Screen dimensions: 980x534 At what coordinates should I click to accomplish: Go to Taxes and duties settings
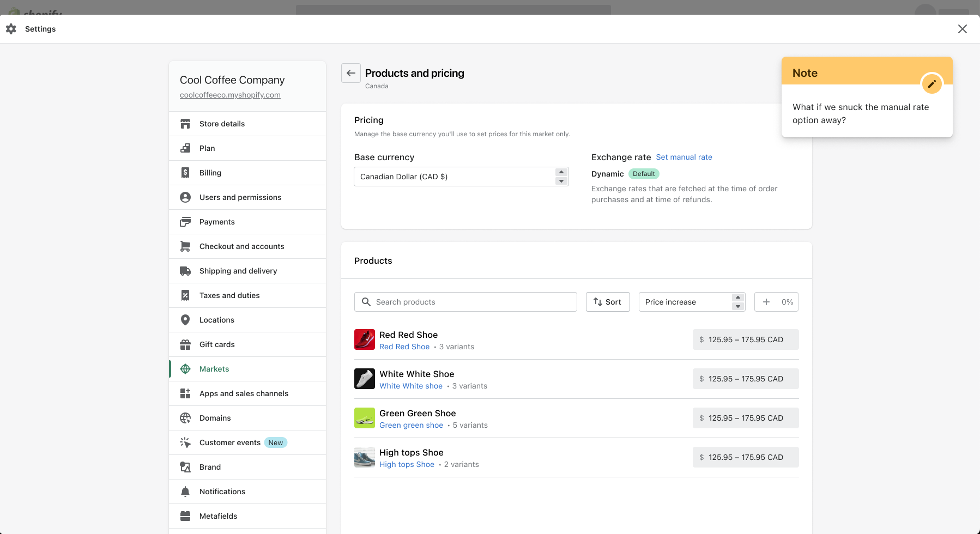229,295
